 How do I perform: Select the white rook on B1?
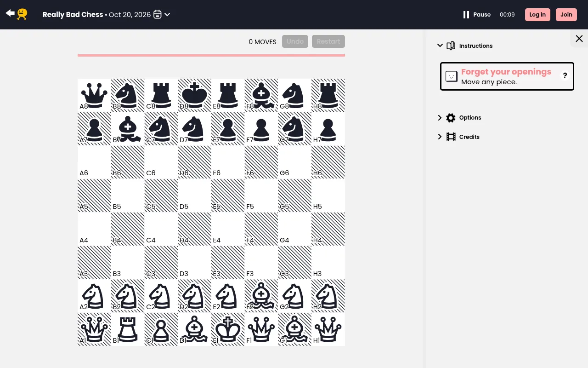pos(128,329)
